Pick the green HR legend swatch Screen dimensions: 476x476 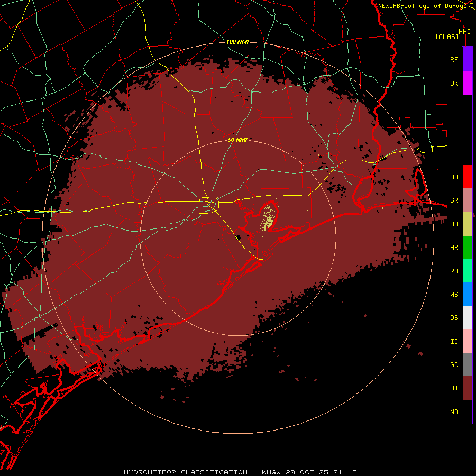(467, 248)
